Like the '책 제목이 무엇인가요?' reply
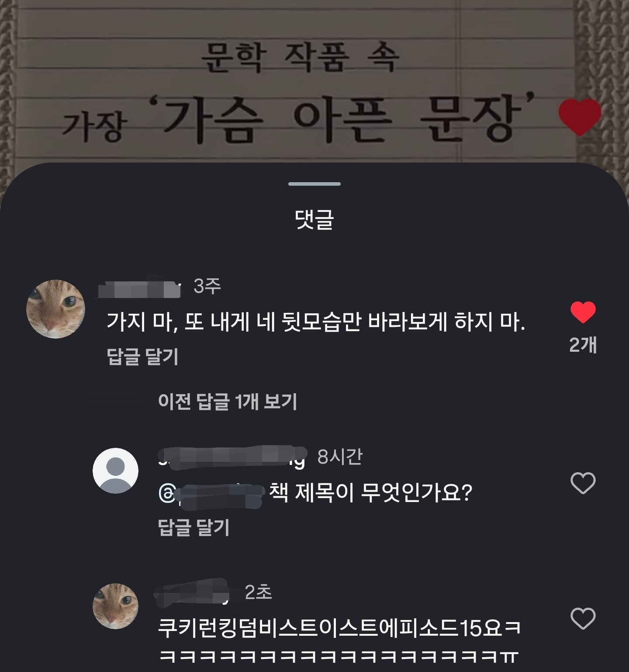Viewport: 629px width, 672px height. click(x=583, y=483)
